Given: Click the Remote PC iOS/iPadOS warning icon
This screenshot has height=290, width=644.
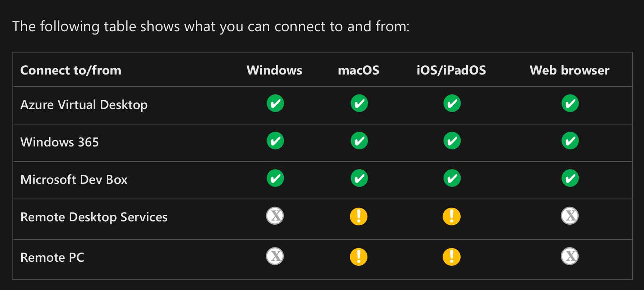Looking at the screenshot, I should [451, 257].
